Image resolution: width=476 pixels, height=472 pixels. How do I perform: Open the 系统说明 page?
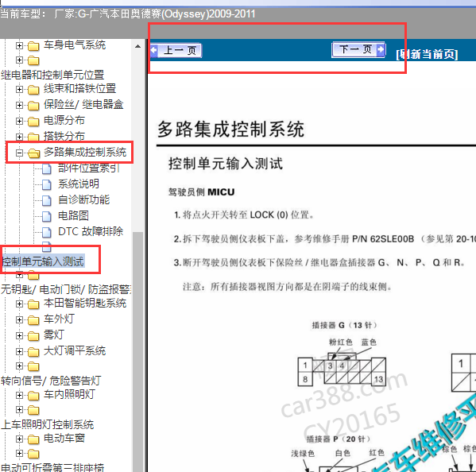[79, 184]
